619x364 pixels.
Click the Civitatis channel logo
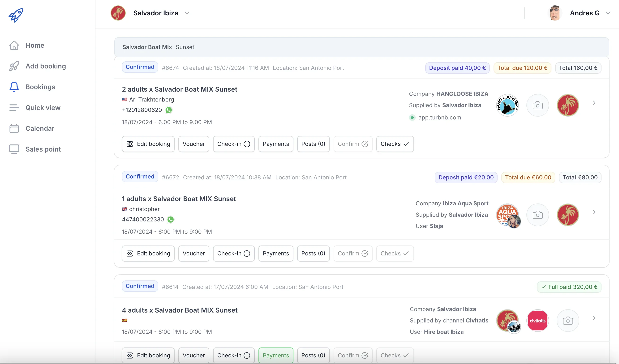pyautogui.click(x=538, y=320)
